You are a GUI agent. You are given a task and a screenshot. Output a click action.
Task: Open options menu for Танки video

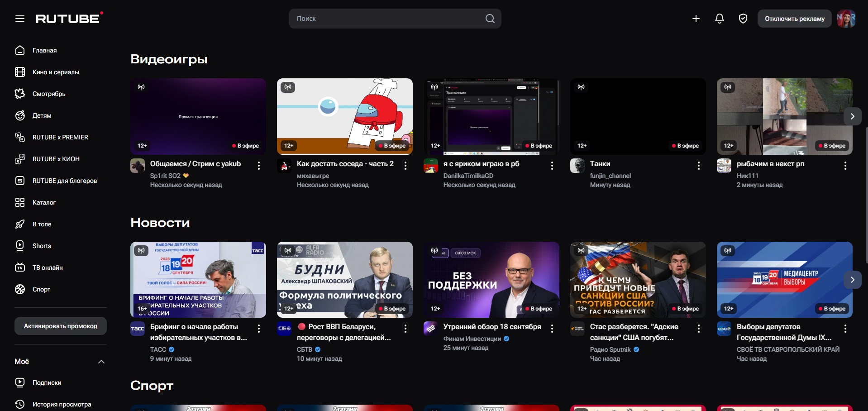pyautogui.click(x=699, y=166)
